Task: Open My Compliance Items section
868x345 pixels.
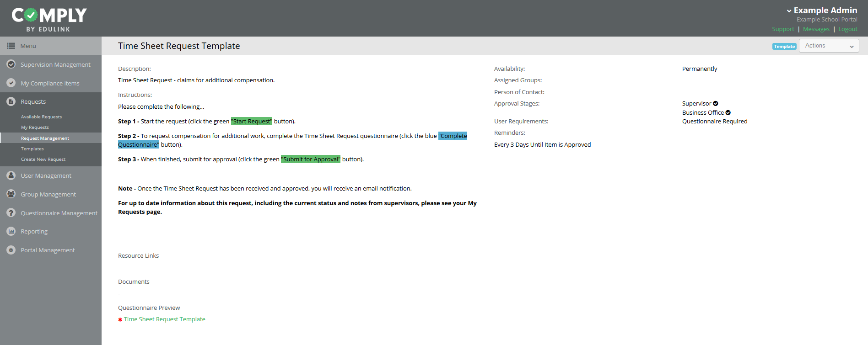Action: (x=51, y=83)
